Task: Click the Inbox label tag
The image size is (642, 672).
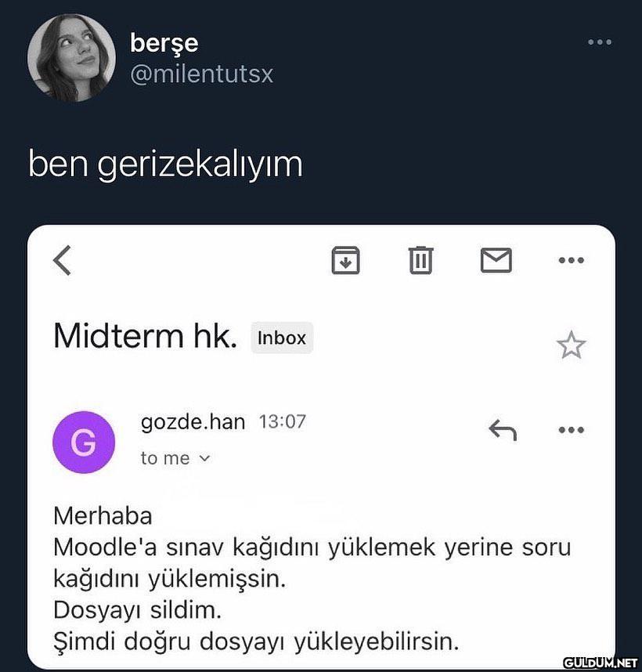Action: tap(282, 338)
